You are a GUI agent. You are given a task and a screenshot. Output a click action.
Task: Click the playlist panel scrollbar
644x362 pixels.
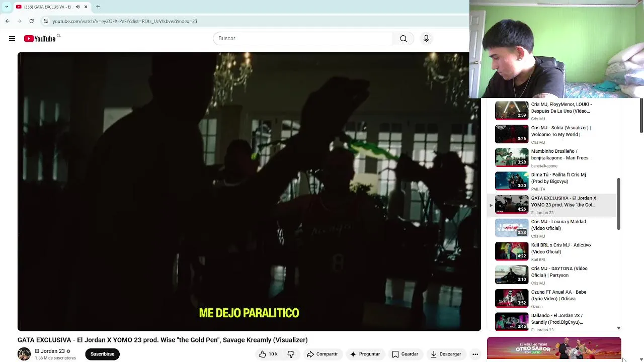(619, 204)
